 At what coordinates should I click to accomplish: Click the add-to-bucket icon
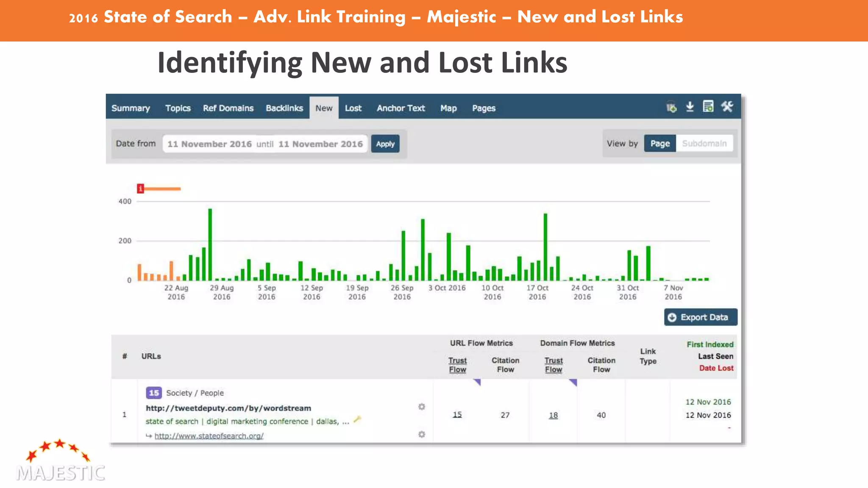point(671,108)
